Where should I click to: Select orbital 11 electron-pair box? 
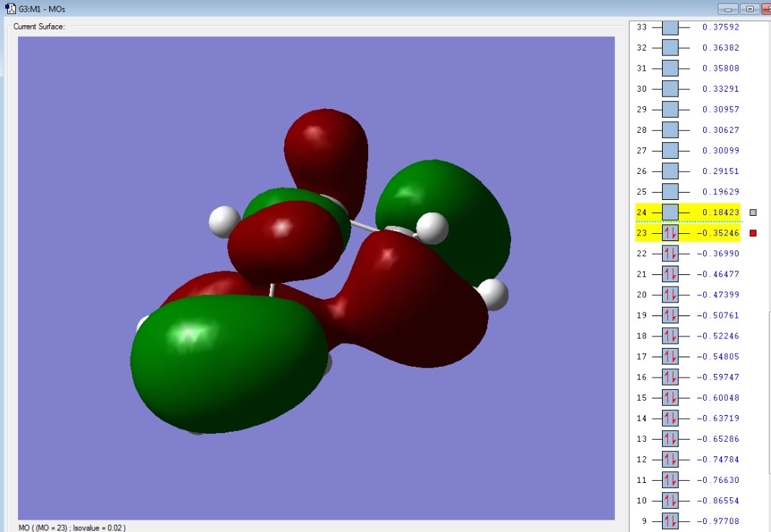[x=670, y=480]
